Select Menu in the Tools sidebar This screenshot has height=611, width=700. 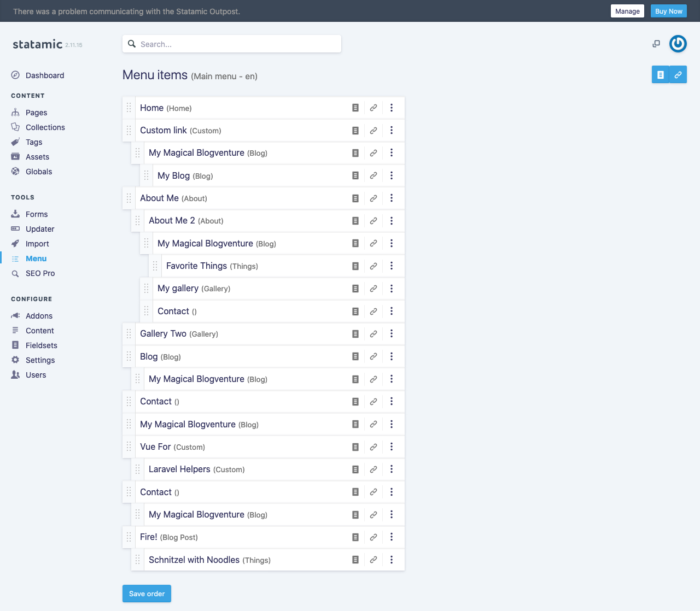[x=36, y=258]
